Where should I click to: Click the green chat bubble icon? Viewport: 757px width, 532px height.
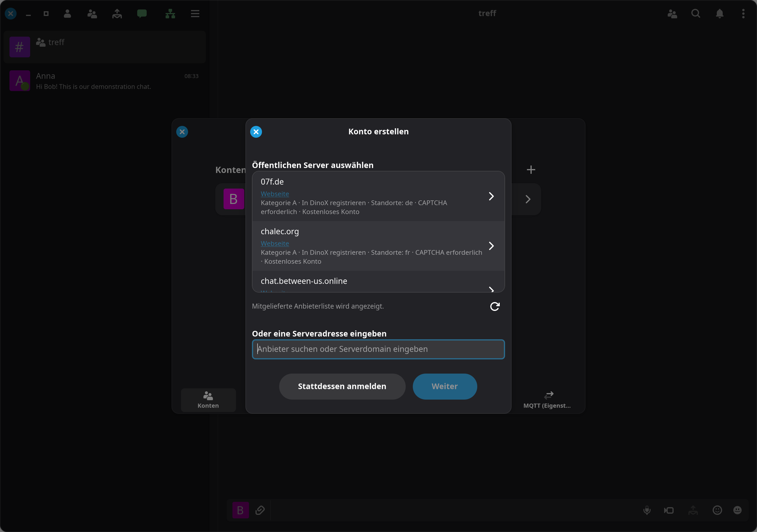pos(142,14)
